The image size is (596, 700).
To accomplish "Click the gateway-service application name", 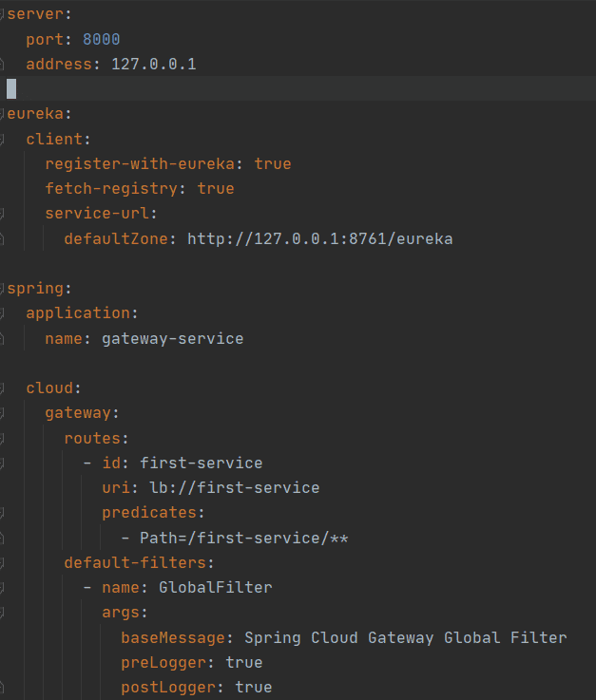I will [172, 339].
